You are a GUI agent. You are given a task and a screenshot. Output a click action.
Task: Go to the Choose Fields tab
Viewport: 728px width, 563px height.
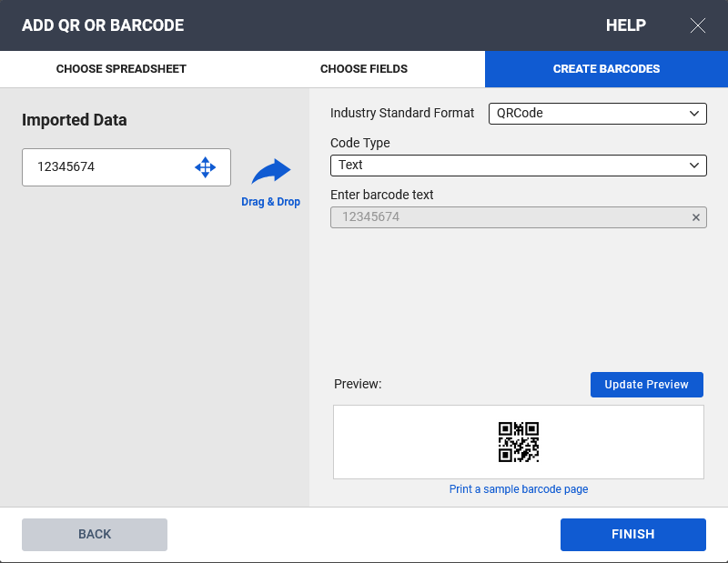pyautogui.click(x=364, y=69)
